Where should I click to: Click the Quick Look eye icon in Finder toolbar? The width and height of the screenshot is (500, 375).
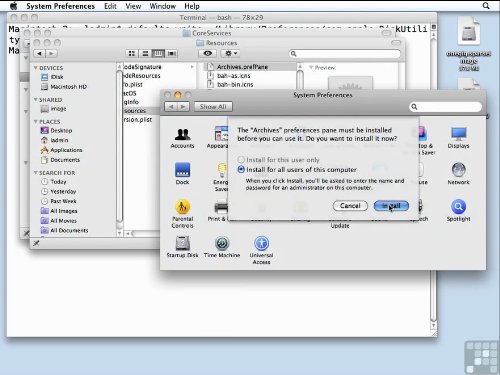pos(208,53)
